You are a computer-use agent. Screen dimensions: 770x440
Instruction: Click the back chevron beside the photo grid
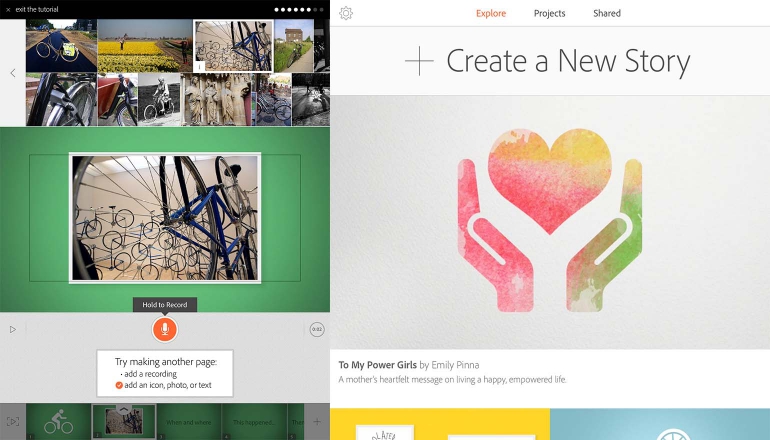[x=13, y=73]
